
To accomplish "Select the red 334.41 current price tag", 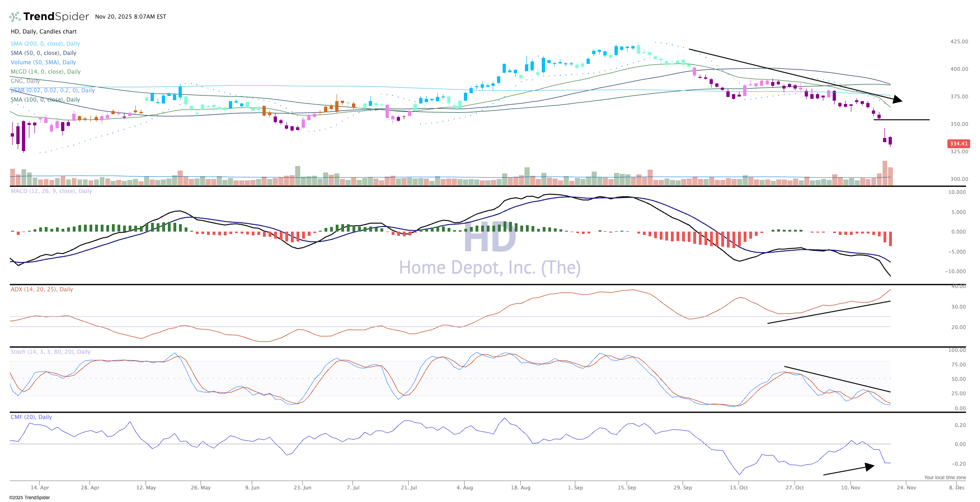I will coord(958,144).
